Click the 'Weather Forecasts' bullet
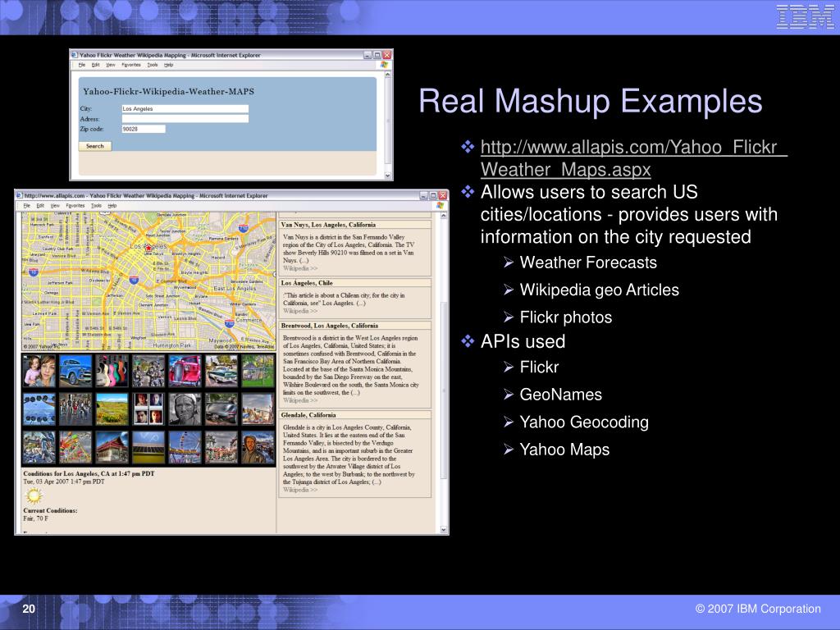Screen dimensions: 840x630 pyautogui.click(x=588, y=262)
